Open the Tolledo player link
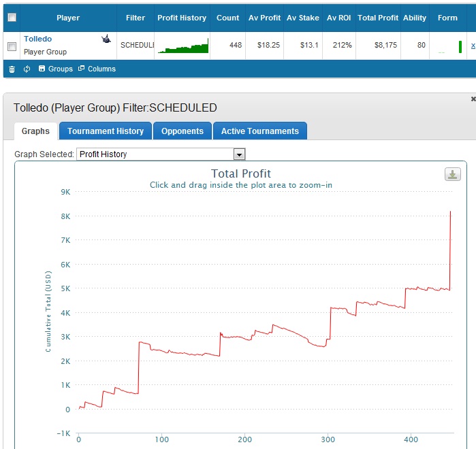Image resolution: width=476 pixels, height=449 pixels. 37,39
